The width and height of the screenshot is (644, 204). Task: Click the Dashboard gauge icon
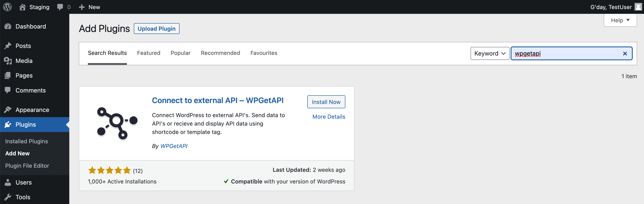click(8, 26)
